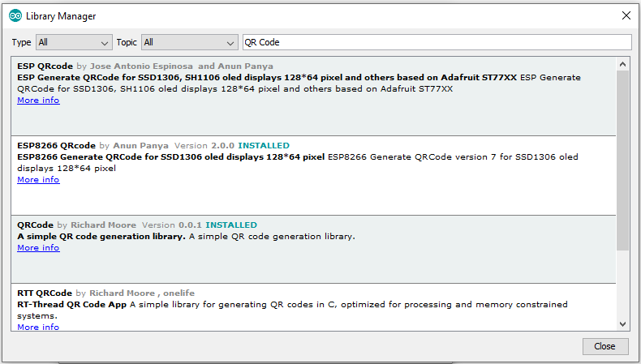Select the QRCode library title by Richard Moore
641x364 pixels.
tap(35, 225)
